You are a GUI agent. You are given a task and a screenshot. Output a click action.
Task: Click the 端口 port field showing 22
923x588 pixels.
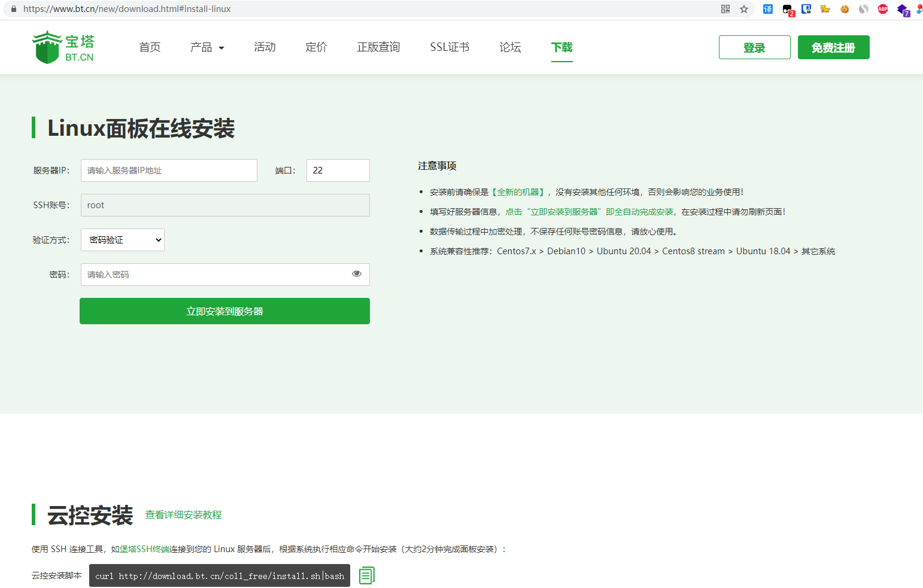tap(338, 170)
